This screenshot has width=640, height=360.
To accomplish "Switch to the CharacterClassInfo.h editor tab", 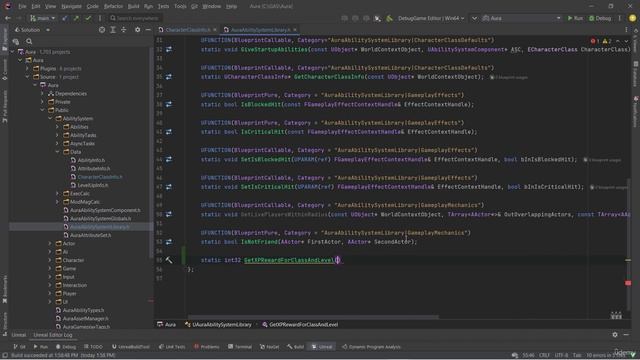I will [188, 30].
